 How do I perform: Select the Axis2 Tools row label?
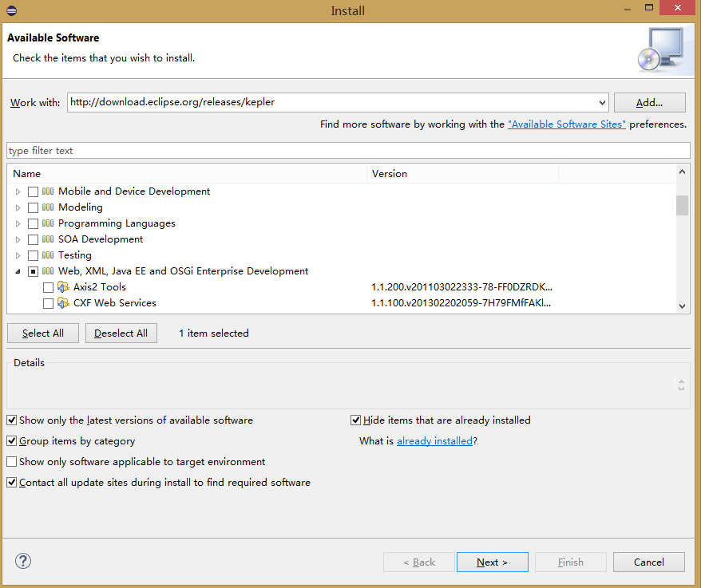pyautogui.click(x=100, y=287)
